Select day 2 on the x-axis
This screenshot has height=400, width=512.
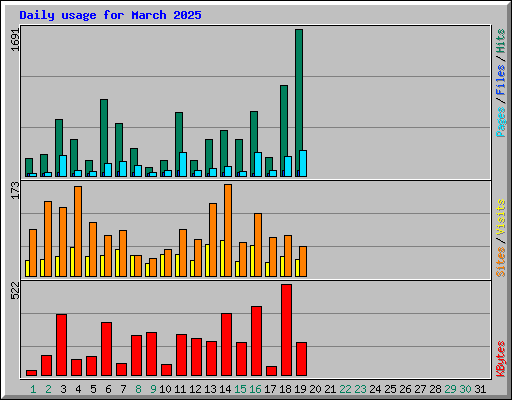[48, 389]
